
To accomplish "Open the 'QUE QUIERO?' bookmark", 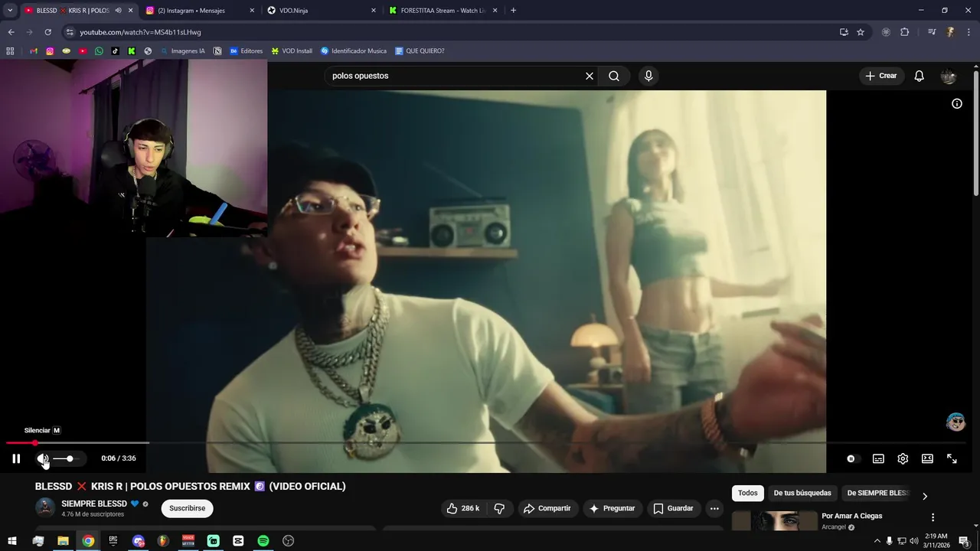I will [x=419, y=51].
